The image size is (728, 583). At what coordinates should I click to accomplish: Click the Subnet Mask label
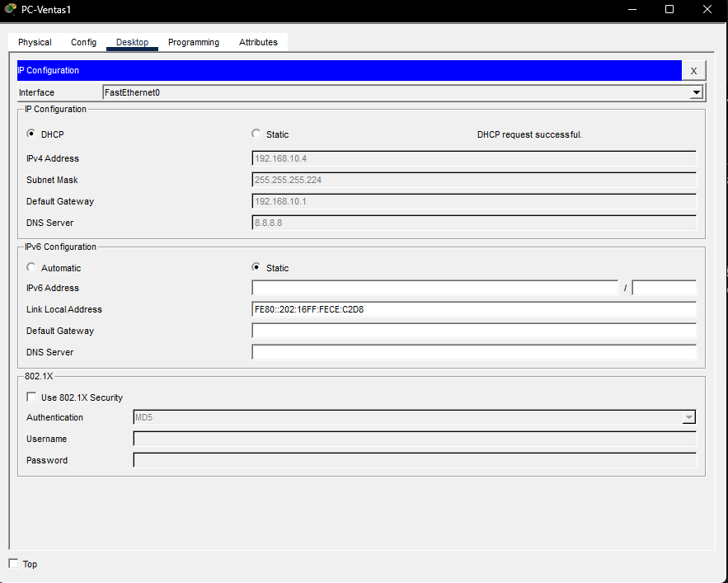pos(52,180)
